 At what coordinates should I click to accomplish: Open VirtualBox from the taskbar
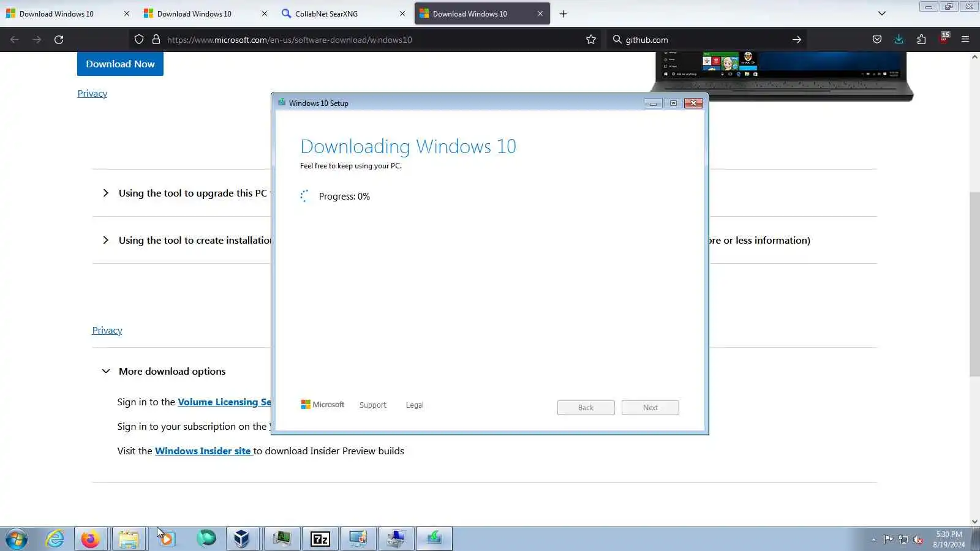(242, 539)
